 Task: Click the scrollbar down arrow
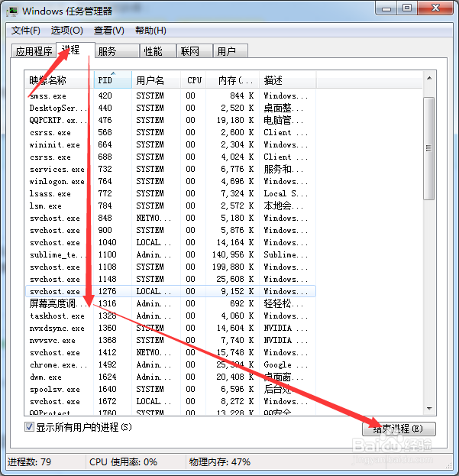tap(429, 409)
